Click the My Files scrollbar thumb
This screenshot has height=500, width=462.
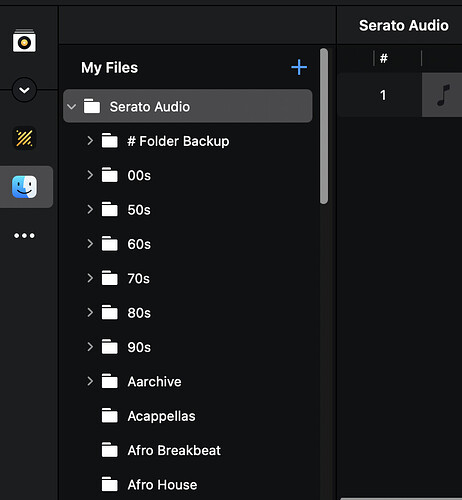click(324, 126)
